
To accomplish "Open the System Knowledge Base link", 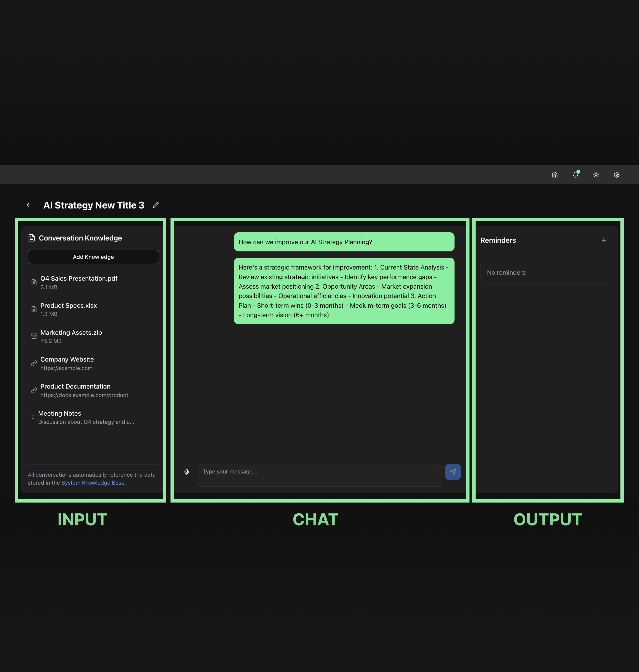I will coord(93,483).
